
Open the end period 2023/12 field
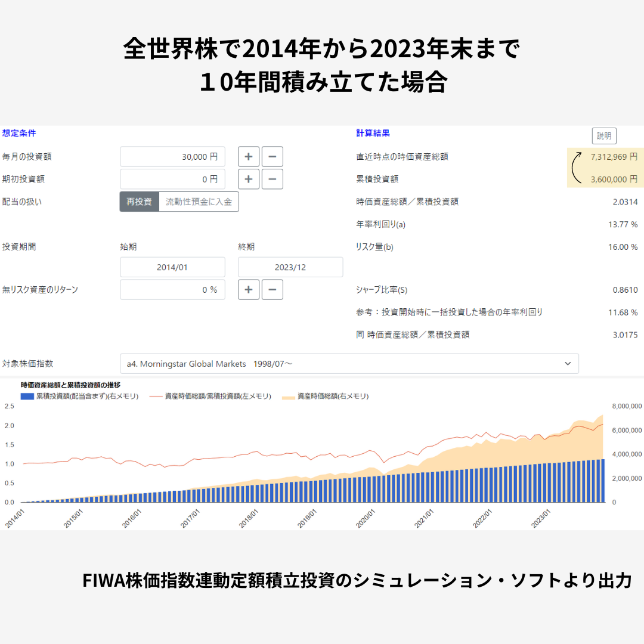coord(290,267)
